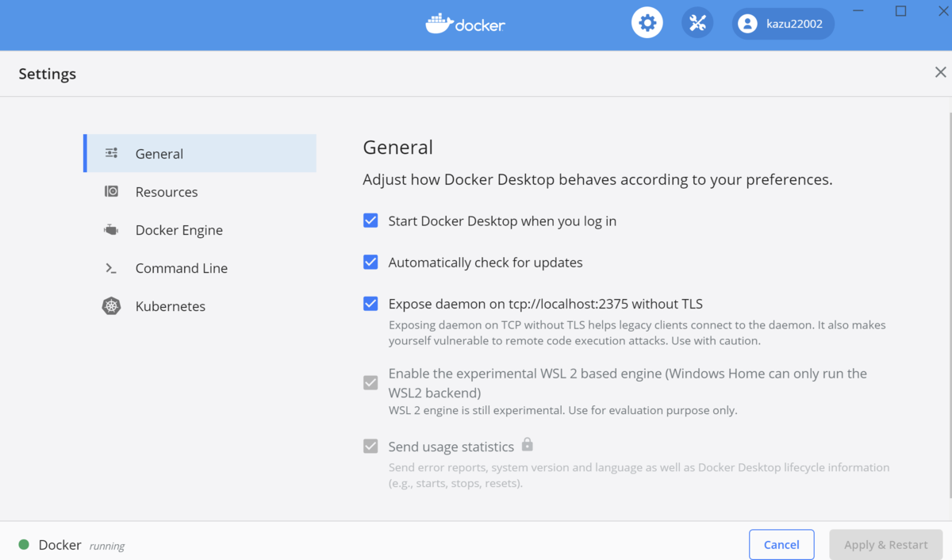Viewport: 952px width, 560px height.
Task: Open the Settings gear icon in header
Action: coord(647,23)
